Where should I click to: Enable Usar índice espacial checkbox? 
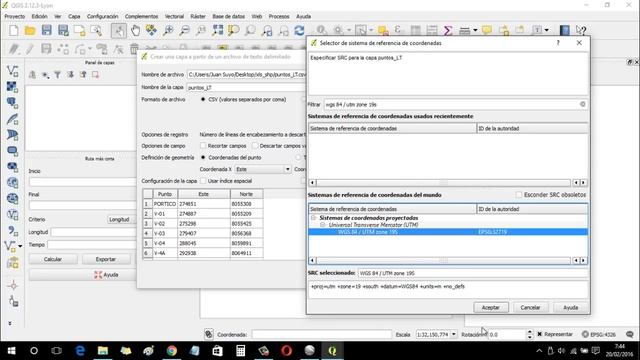pyautogui.click(x=203, y=181)
